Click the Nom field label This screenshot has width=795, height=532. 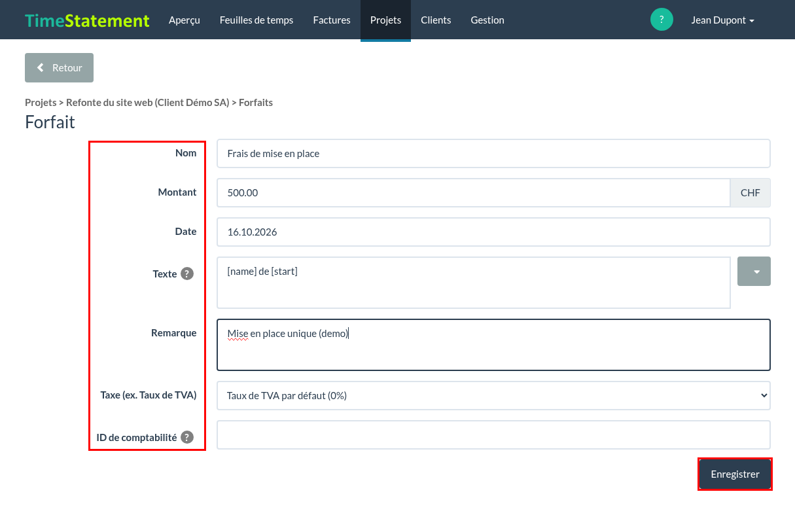pos(186,152)
